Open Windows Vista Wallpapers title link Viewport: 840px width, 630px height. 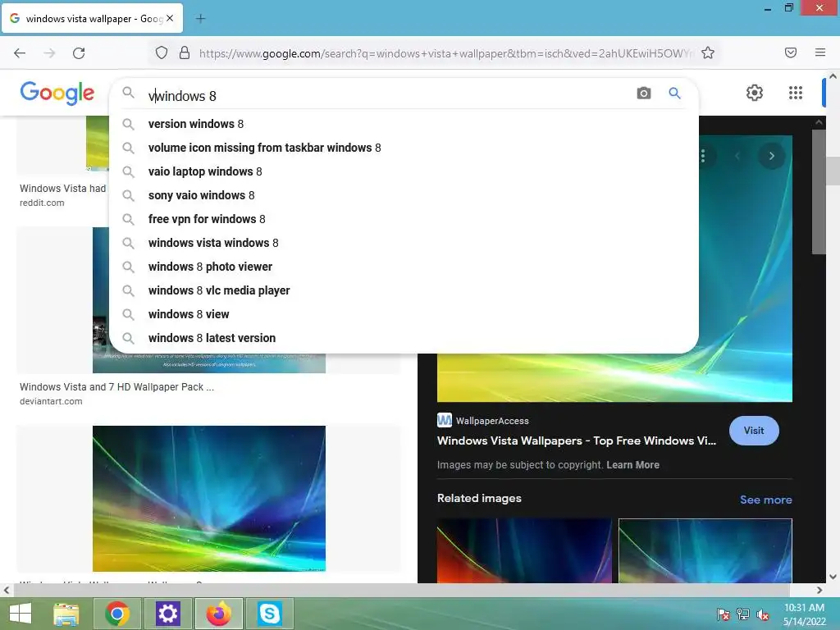577,441
